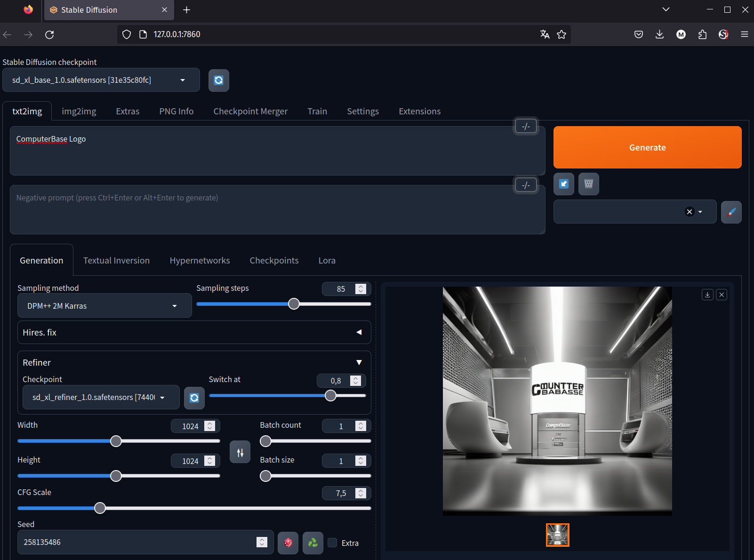Increase the CFG Scale stepper
The height and width of the screenshot is (560, 754).
pos(361,491)
